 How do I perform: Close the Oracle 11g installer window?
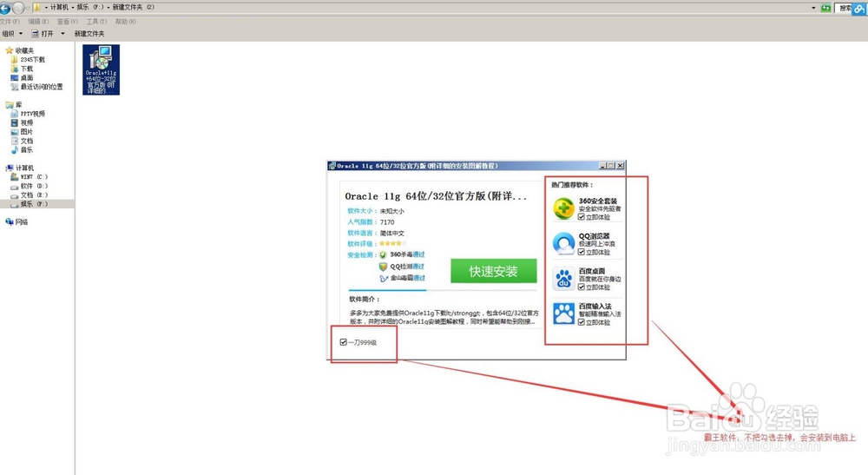(x=620, y=166)
